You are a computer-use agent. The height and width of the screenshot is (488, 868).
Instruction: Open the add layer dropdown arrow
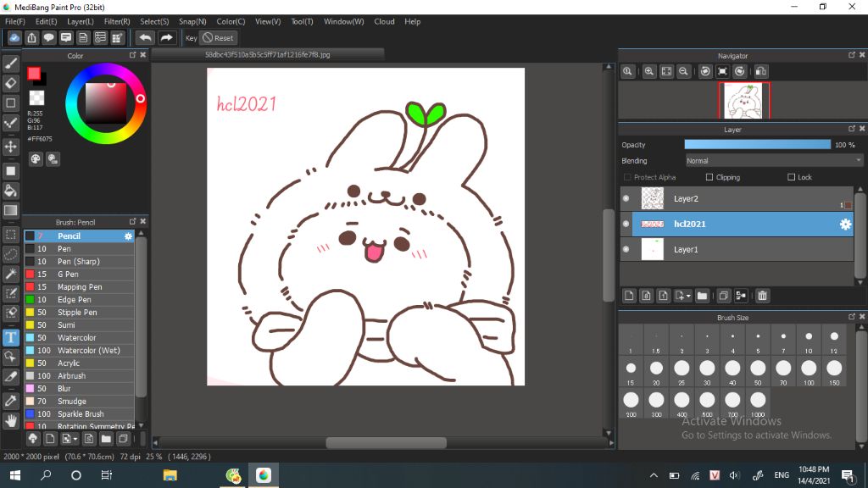point(688,296)
